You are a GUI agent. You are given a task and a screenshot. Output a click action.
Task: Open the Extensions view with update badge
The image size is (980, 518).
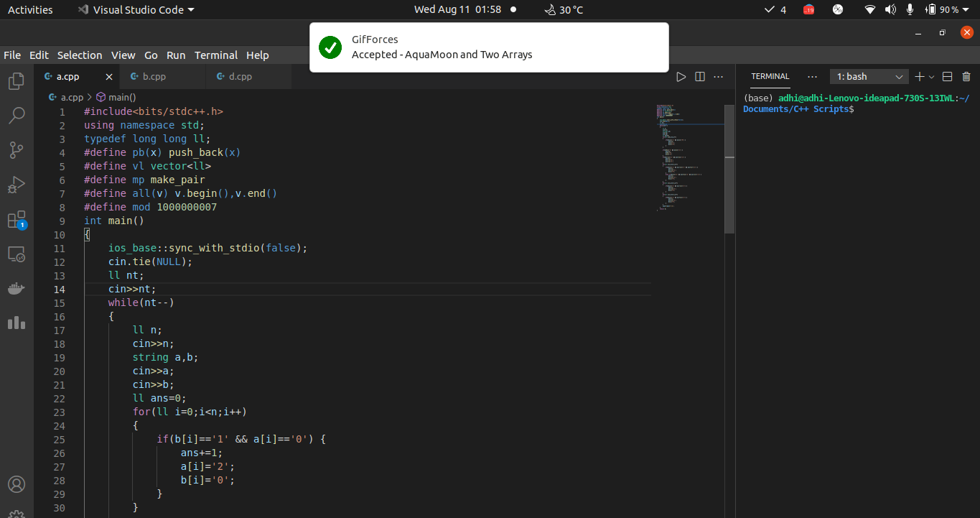tap(17, 220)
